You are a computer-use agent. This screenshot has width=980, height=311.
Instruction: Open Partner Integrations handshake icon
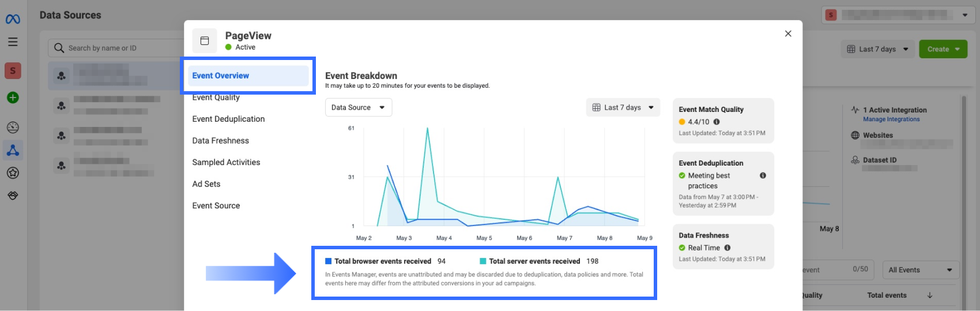tap(13, 196)
